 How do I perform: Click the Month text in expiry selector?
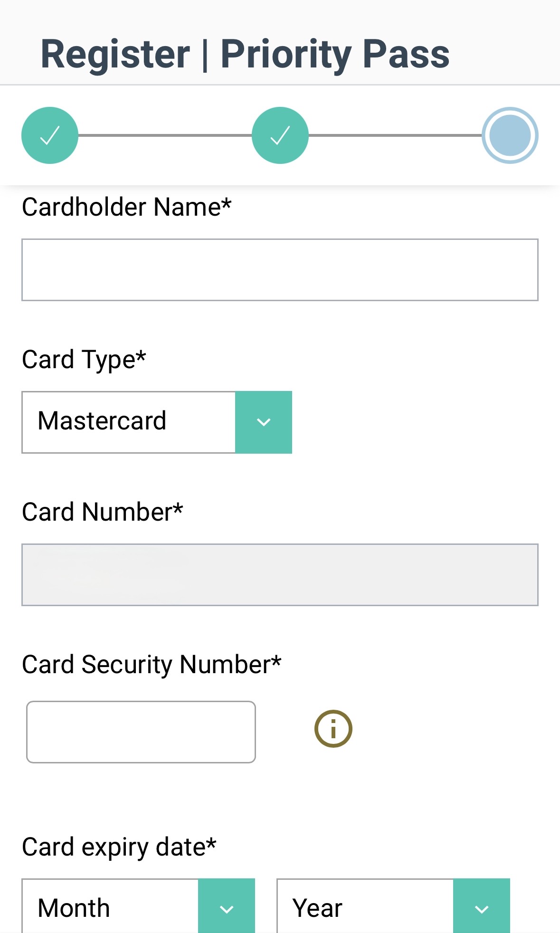[x=74, y=908]
